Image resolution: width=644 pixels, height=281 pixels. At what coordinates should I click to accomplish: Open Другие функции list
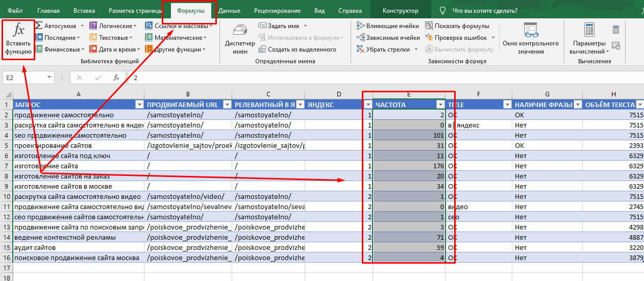[x=175, y=49]
